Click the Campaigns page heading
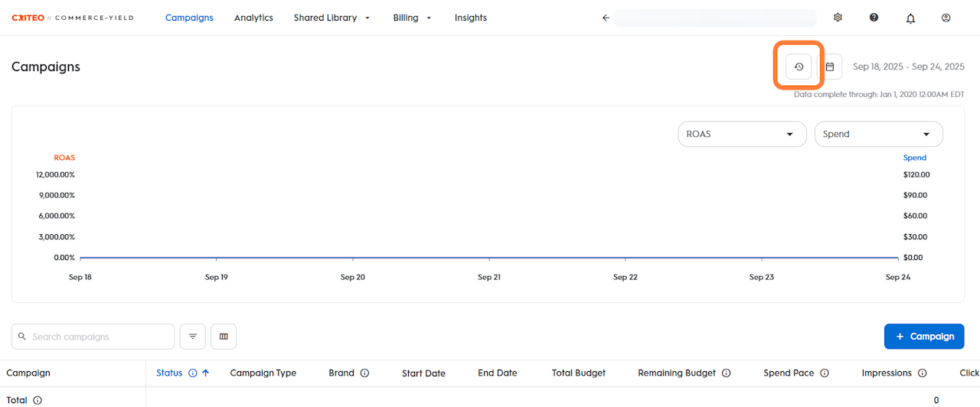 [x=46, y=67]
